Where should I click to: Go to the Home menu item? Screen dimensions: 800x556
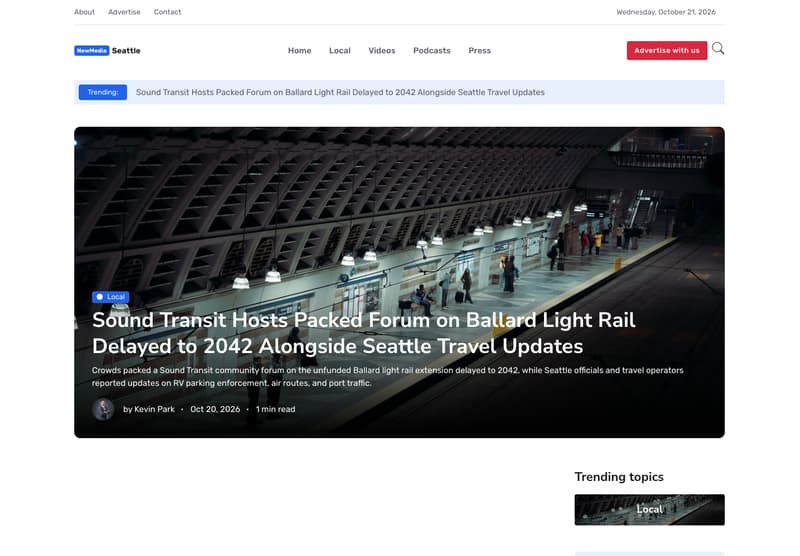(x=299, y=50)
